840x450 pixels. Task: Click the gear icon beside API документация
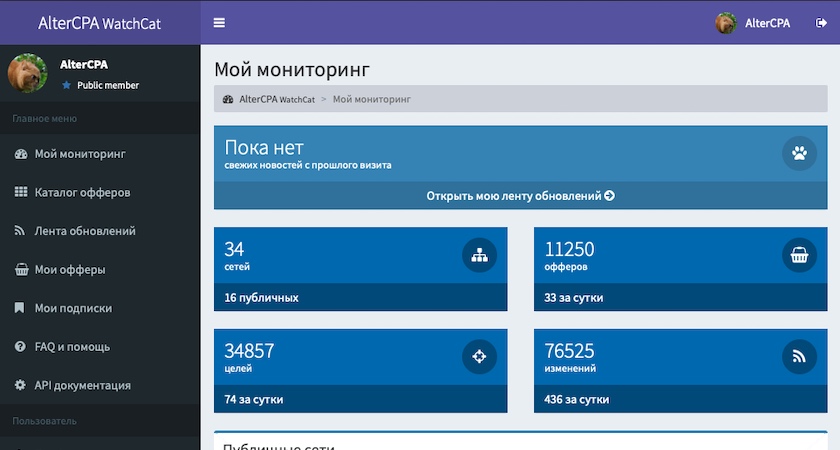20,385
